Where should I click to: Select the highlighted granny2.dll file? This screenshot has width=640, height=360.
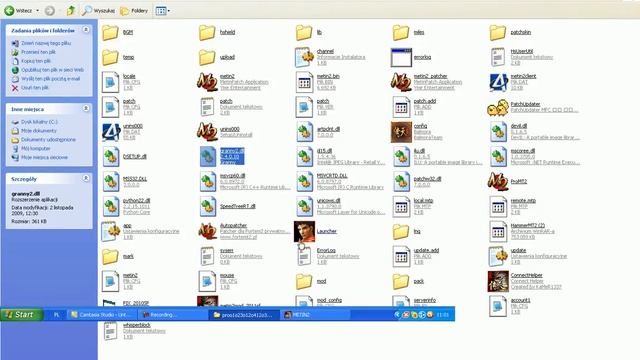pos(208,157)
